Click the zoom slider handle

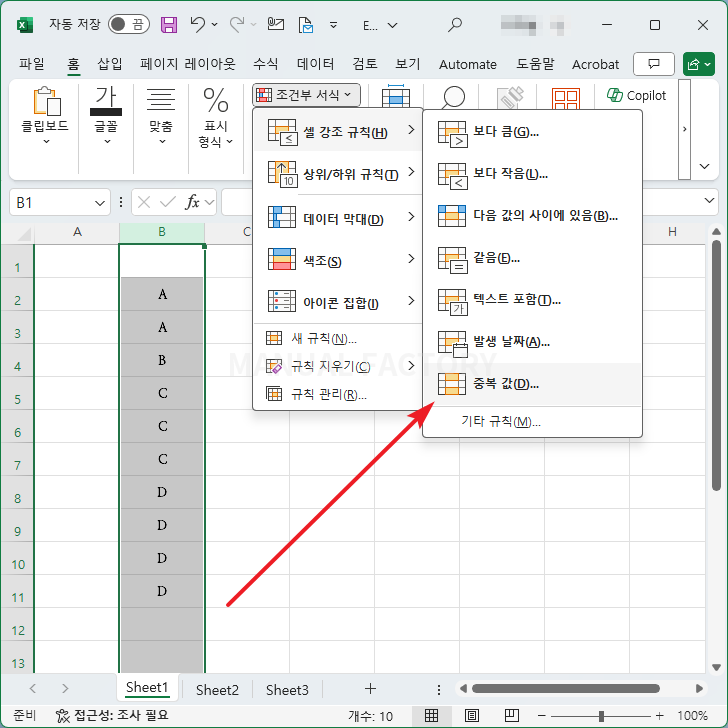601,715
